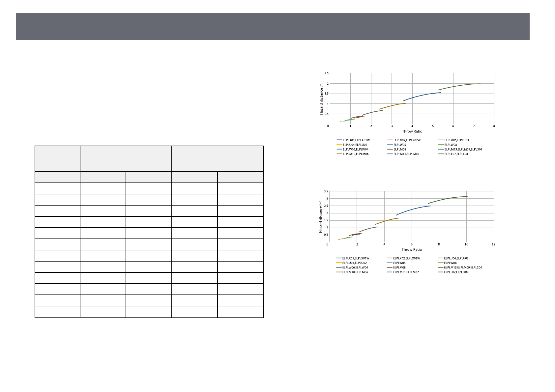Click the gray header banner at page top
This screenshot has width=555, height=392.
pyautogui.click(x=272, y=26)
